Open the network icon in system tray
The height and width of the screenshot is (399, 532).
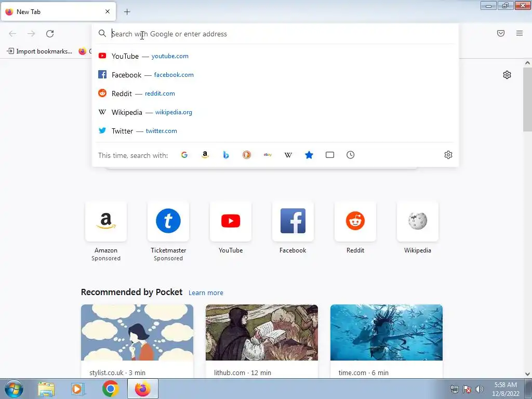[454, 389]
